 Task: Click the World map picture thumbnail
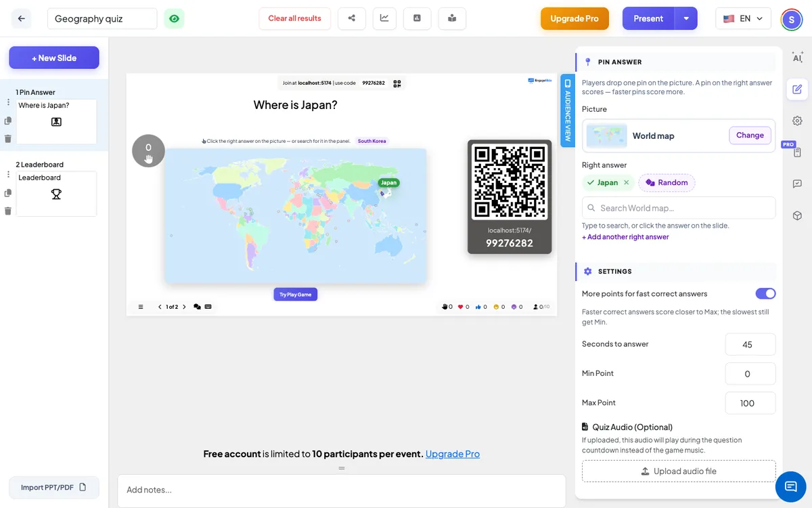pos(607,135)
